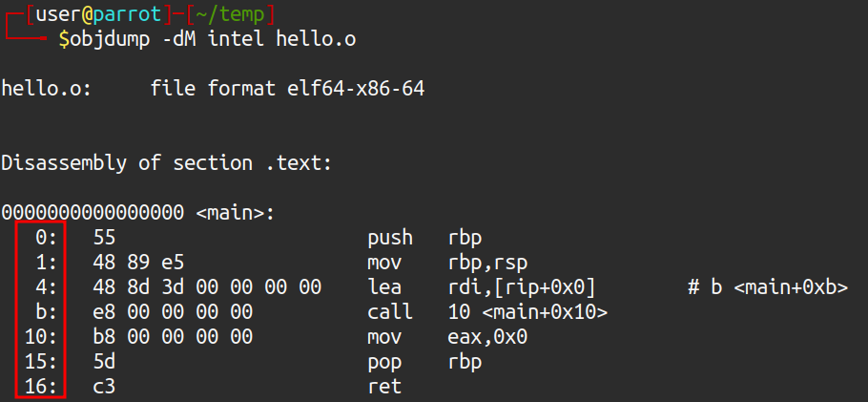Click the lea rdi,[rip+0x0] instruction
The width and height of the screenshot is (868, 402).
click(482, 286)
